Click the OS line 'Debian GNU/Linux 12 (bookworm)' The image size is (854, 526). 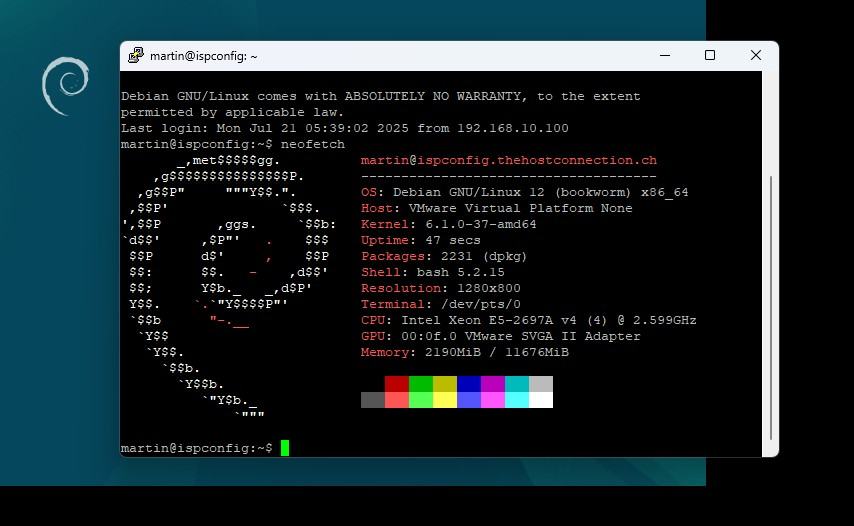512,193
